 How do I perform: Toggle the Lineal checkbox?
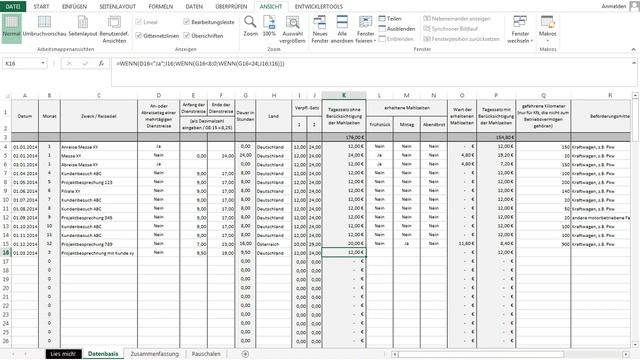pyautogui.click(x=138, y=22)
